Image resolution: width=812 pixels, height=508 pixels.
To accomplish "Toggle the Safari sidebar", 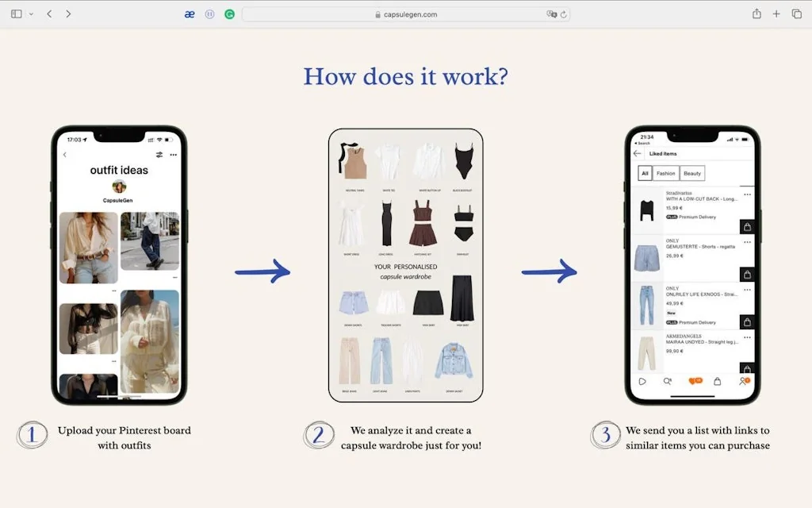I will pos(17,13).
